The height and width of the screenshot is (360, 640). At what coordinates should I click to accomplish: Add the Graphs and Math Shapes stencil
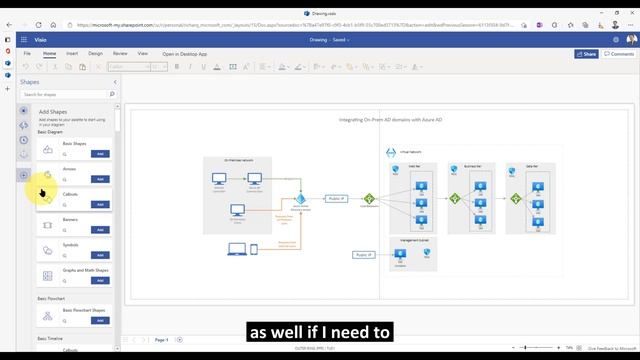click(100, 280)
